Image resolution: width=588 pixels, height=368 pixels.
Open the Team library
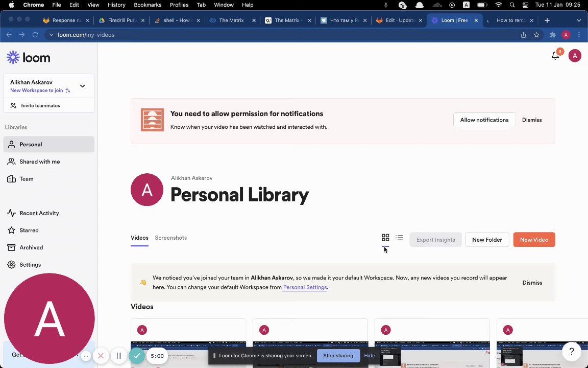tap(49, 179)
